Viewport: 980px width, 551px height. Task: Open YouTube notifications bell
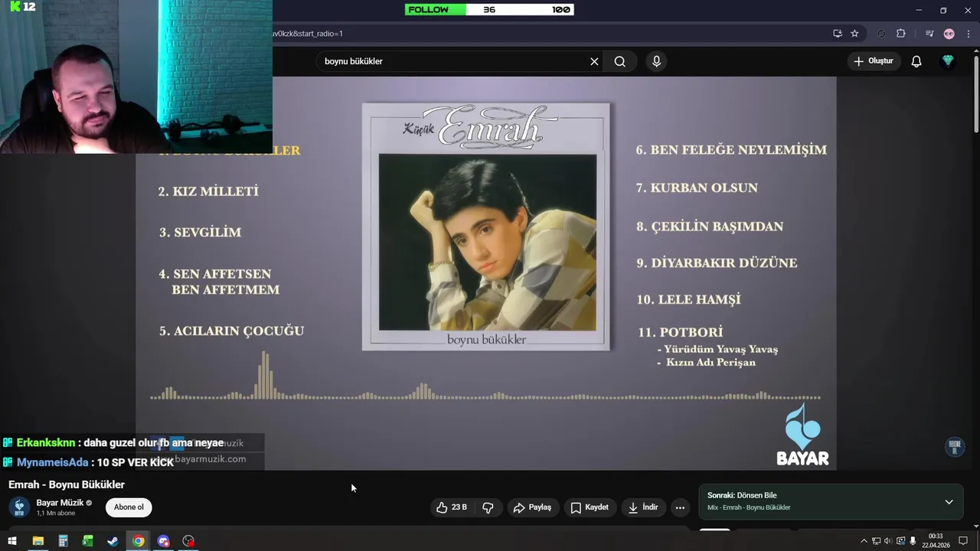coord(916,61)
